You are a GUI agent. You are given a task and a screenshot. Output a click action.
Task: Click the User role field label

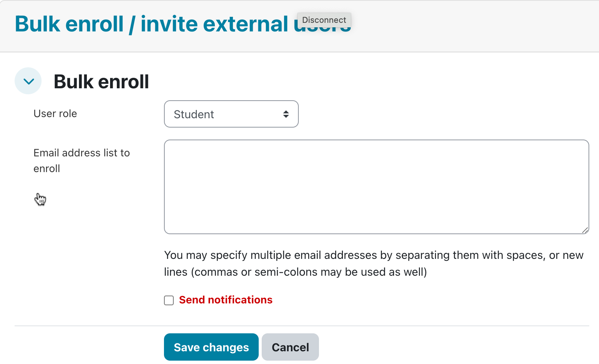[x=55, y=114]
